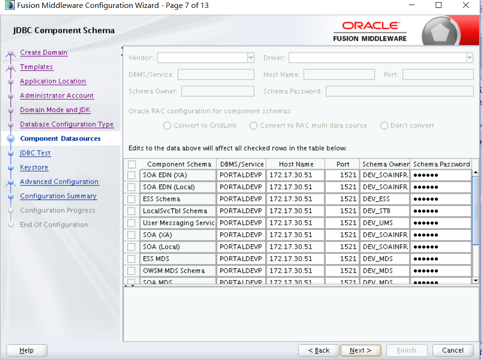Click the Cancel button

(453, 350)
